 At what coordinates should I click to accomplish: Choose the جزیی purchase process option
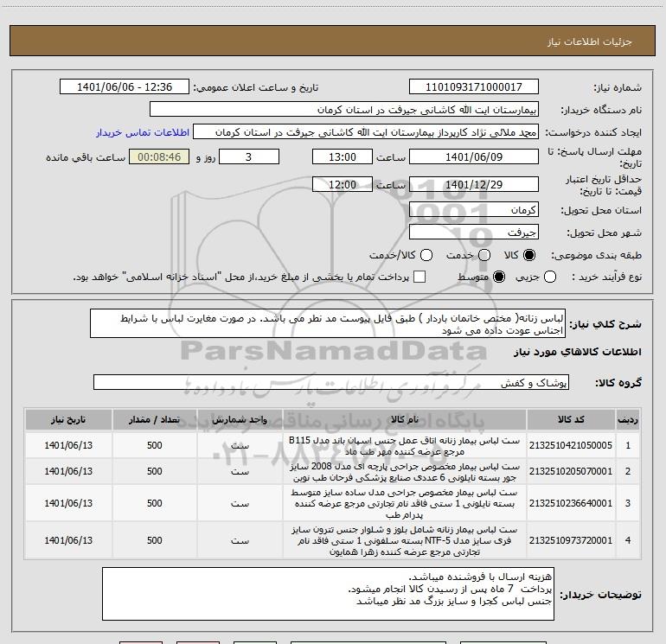550,277
